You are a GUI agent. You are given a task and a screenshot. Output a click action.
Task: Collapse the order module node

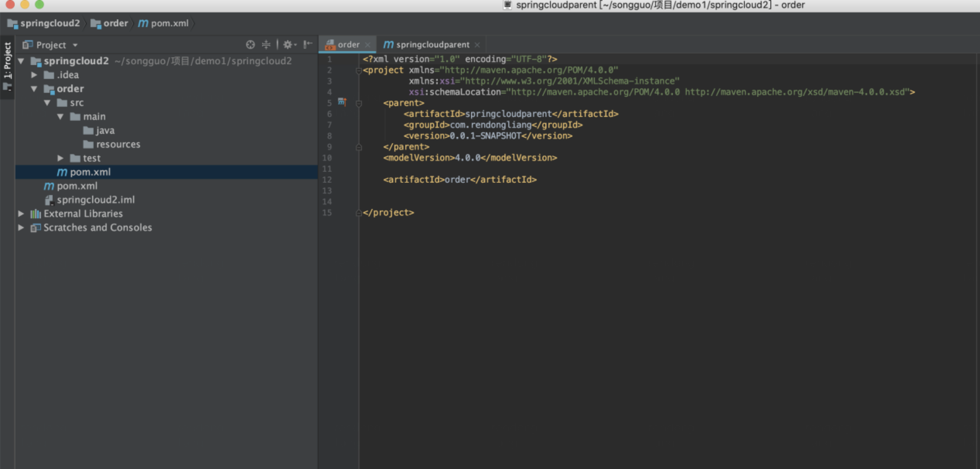(34, 89)
